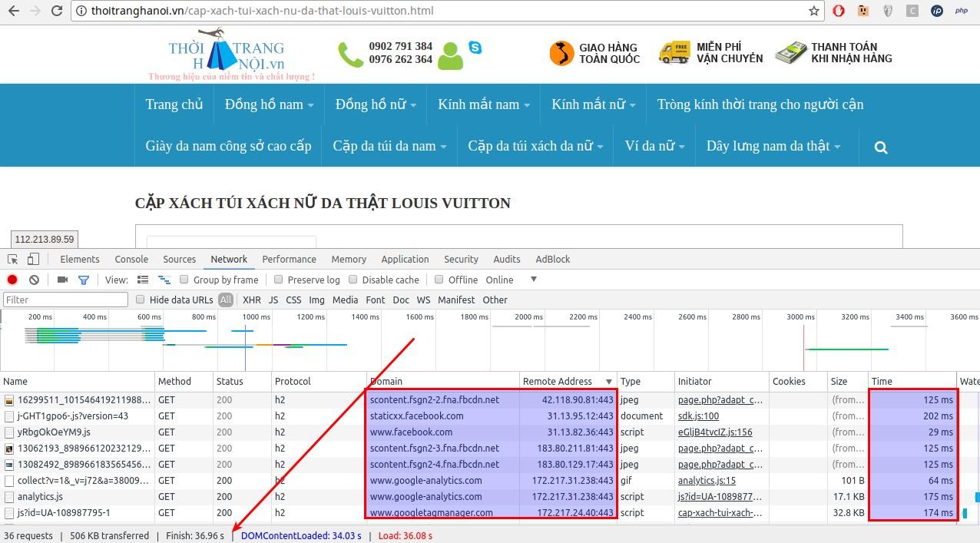Open initiator link analytics.js:15
The image size is (980, 543).
[x=707, y=481]
